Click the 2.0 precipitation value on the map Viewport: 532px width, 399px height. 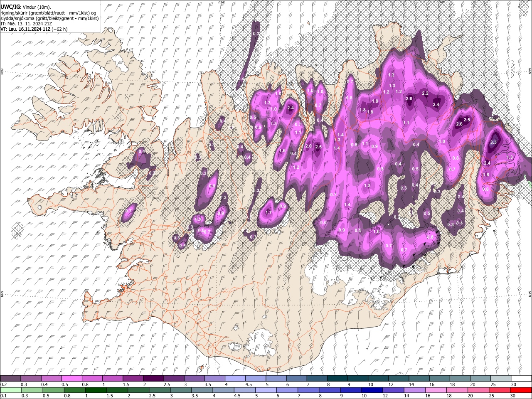pos(308,146)
